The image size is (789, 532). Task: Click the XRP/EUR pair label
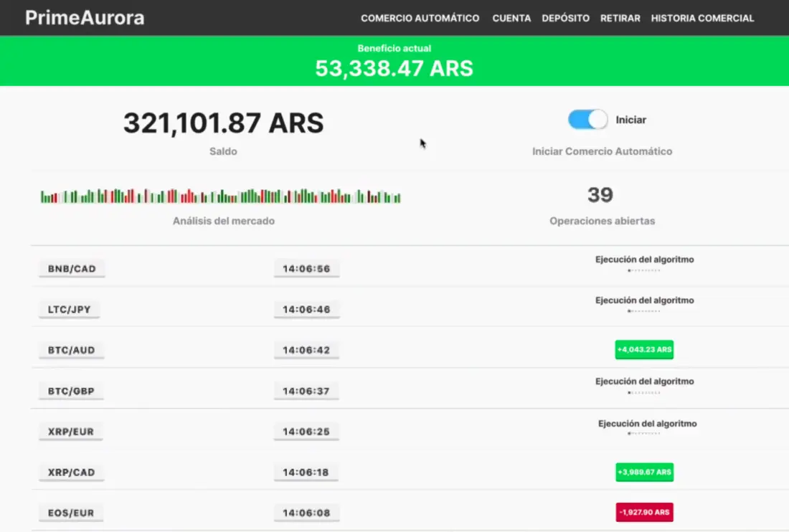pos(71,432)
